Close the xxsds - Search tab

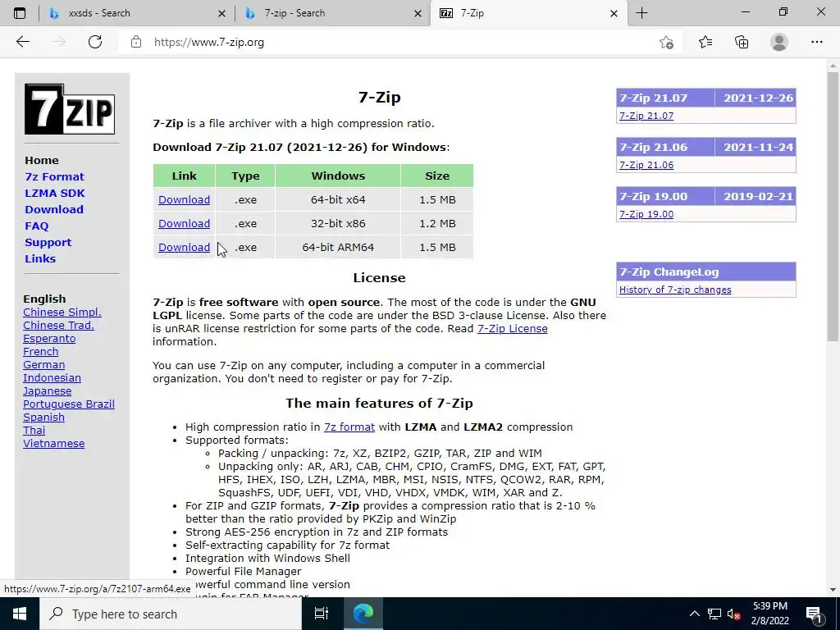221,13
